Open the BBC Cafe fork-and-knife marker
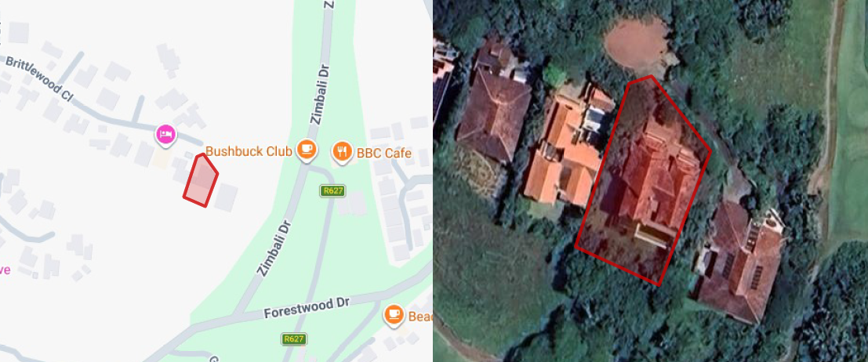The width and height of the screenshot is (868, 362). pyautogui.click(x=342, y=151)
